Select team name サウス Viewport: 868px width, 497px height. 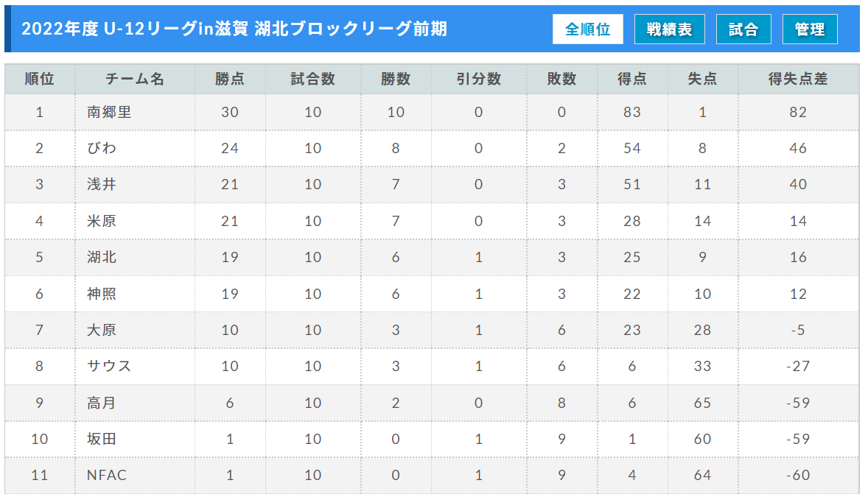[109, 366]
